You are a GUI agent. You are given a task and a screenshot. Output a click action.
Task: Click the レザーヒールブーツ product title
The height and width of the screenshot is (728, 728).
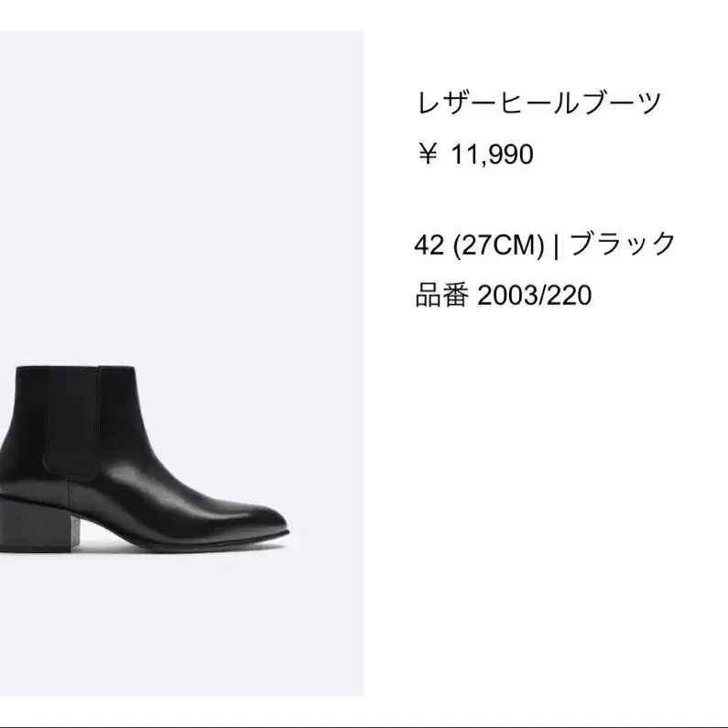click(x=539, y=103)
